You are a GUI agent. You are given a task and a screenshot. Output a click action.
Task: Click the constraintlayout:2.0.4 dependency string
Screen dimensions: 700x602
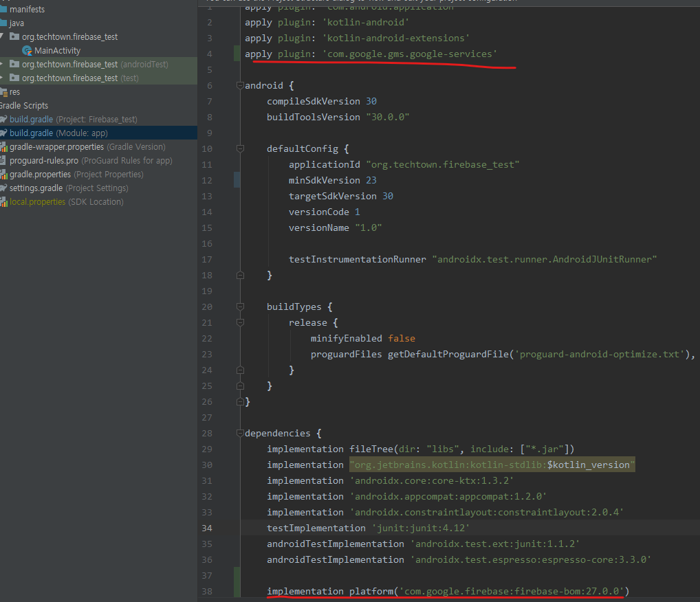tap(486, 512)
